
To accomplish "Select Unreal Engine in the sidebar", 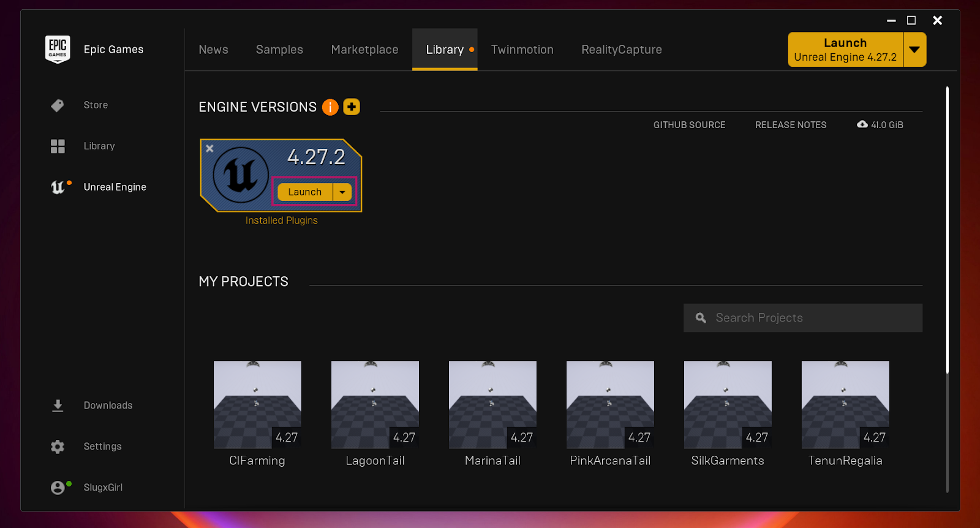I will click(115, 187).
